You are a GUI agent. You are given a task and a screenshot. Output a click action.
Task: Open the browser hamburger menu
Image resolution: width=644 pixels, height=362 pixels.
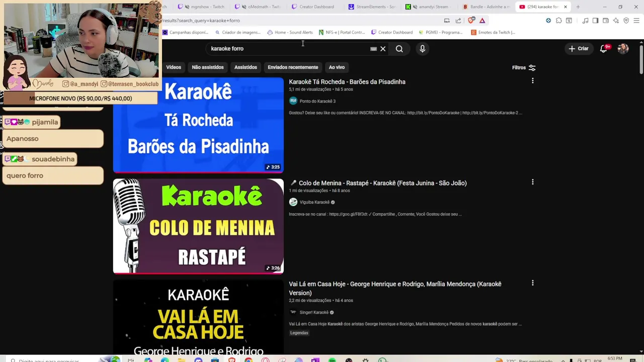click(636, 21)
